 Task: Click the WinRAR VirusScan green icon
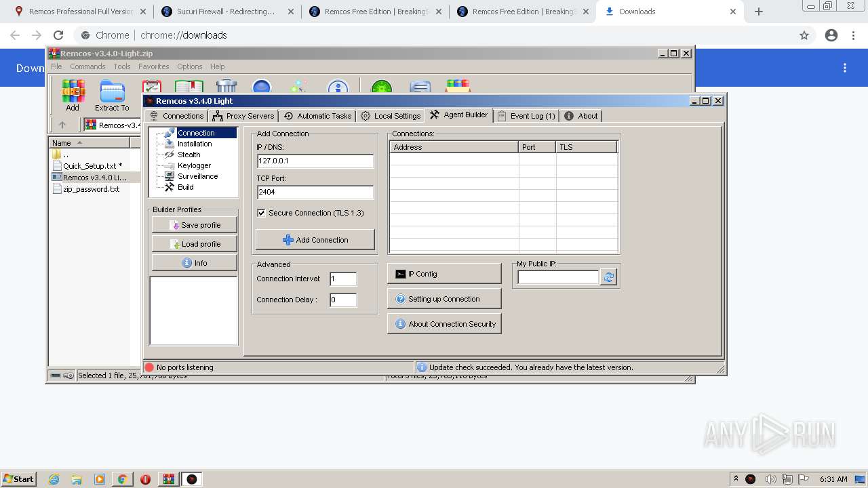[x=382, y=86]
